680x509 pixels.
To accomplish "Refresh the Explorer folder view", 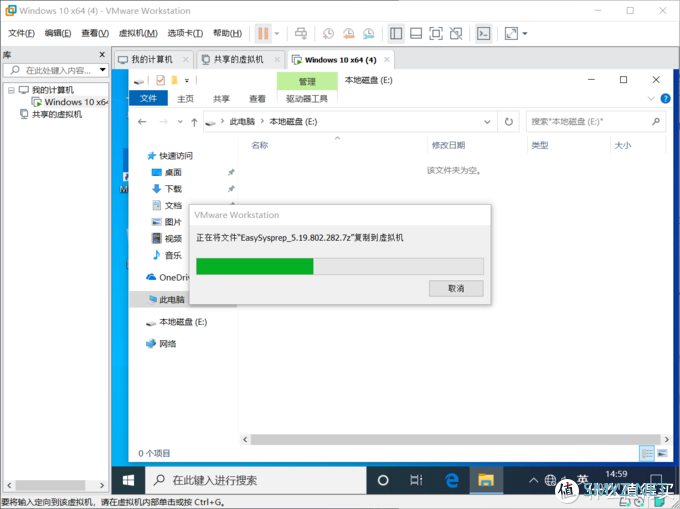I will (508, 122).
